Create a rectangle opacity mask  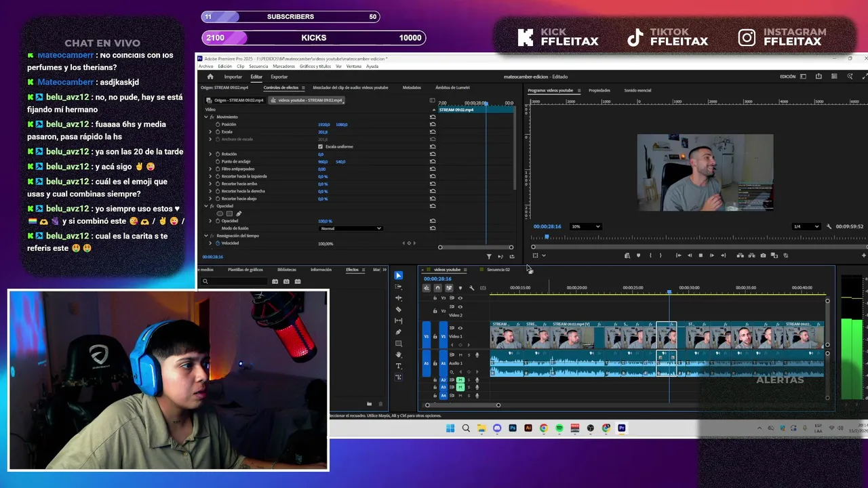[x=229, y=213]
